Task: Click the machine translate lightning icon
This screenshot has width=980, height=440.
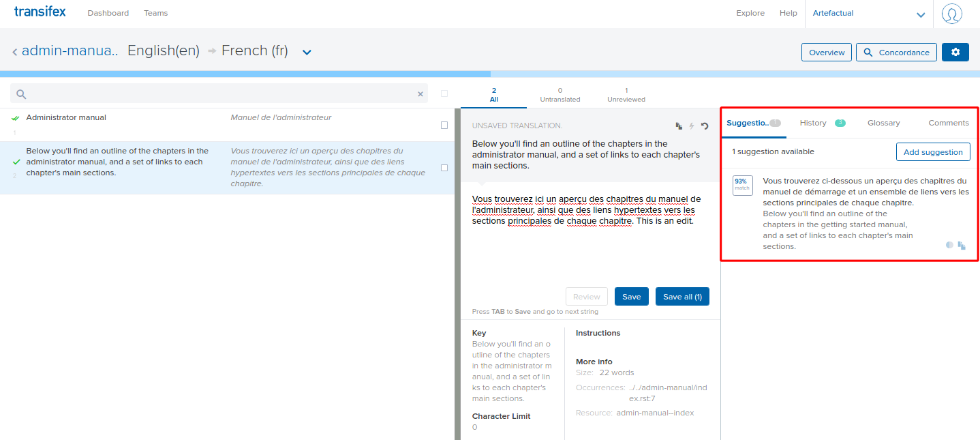Action: [691, 126]
